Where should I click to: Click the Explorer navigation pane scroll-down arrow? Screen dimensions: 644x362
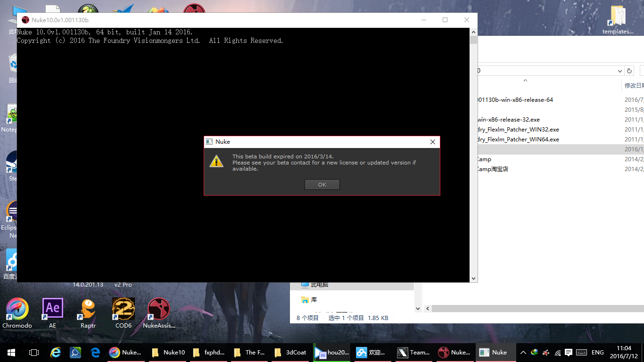[418, 309]
